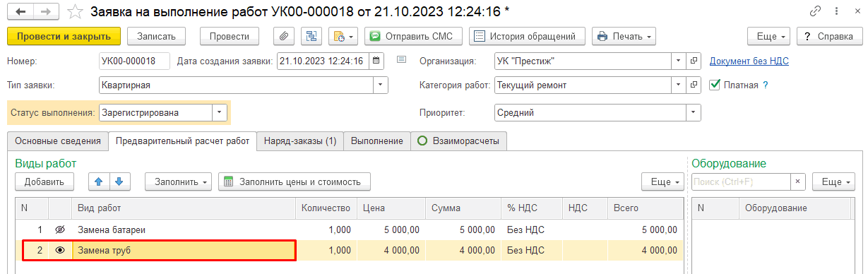This screenshot has width=868, height=274.
Task: Move row down with blue arrow
Action: tap(118, 181)
